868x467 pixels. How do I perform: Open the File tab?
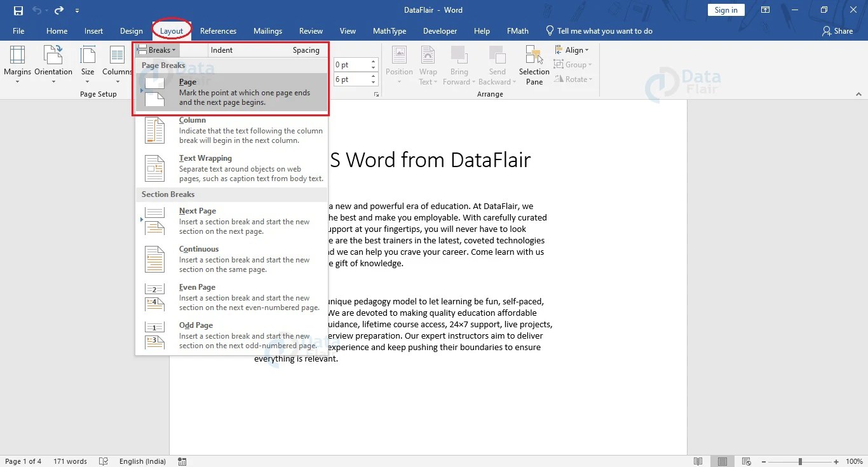[x=18, y=31]
